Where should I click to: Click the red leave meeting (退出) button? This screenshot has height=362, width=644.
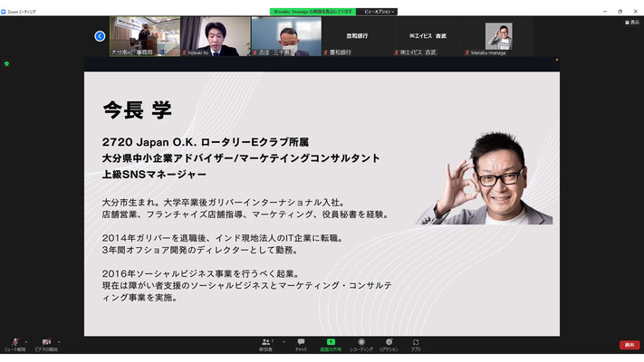pyautogui.click(x=630, y=345)
